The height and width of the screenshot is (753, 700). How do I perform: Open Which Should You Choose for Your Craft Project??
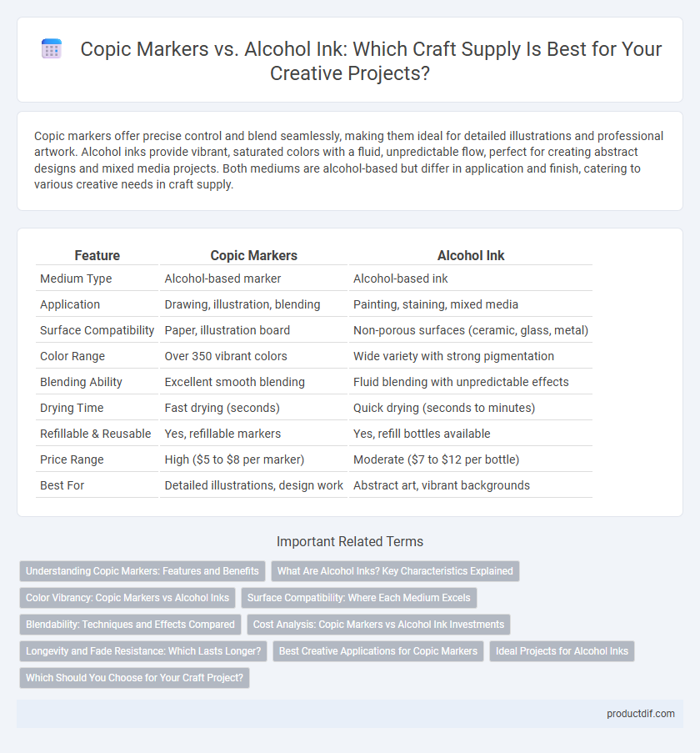pos(134,678)
